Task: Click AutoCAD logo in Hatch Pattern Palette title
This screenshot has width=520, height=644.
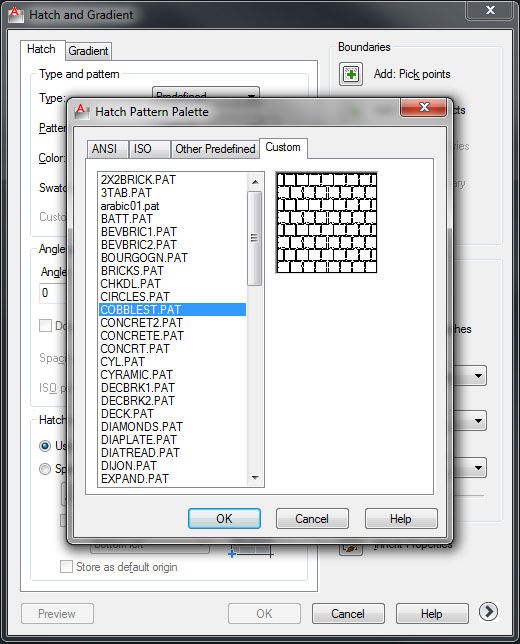Action: point(81,111)
